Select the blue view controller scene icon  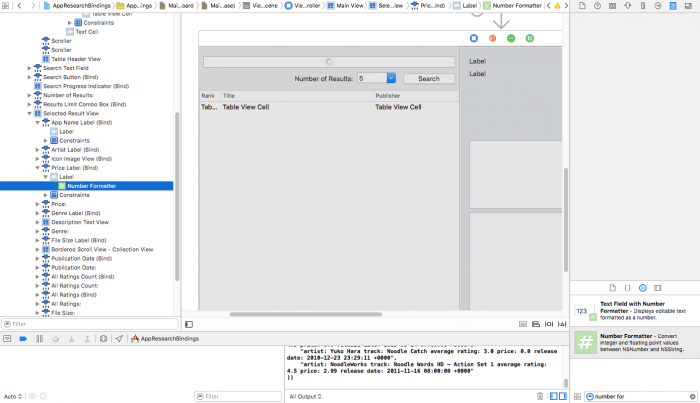click(x=474, y=38)
